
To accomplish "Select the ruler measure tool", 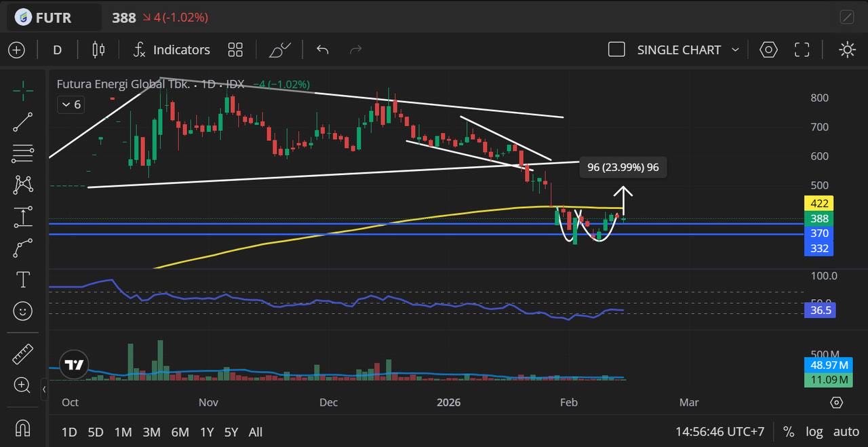I will pyautogui.click(x=23, y=354).
